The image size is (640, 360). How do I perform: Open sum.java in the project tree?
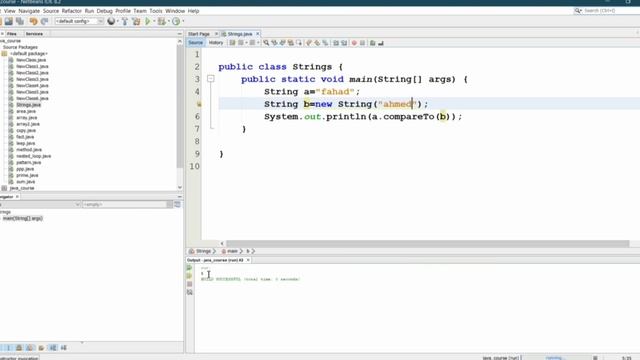click(x=25, y=182)
